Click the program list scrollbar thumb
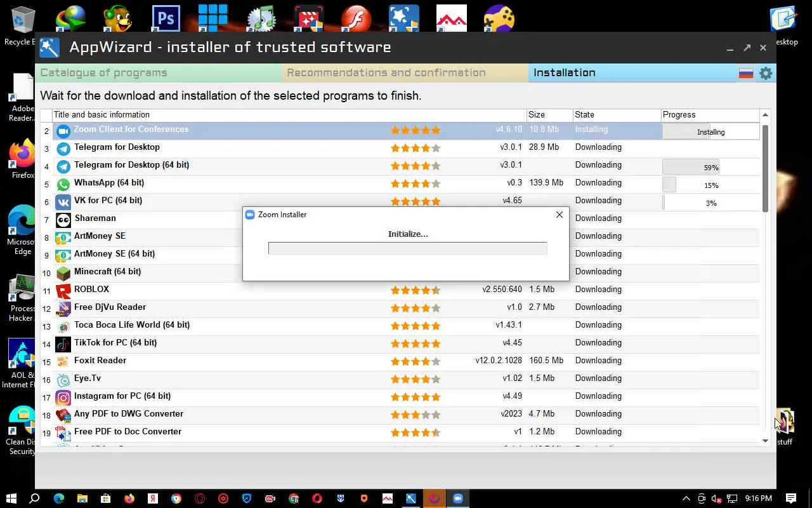Viewport: 812px width, 508px height. click(765, 168)
